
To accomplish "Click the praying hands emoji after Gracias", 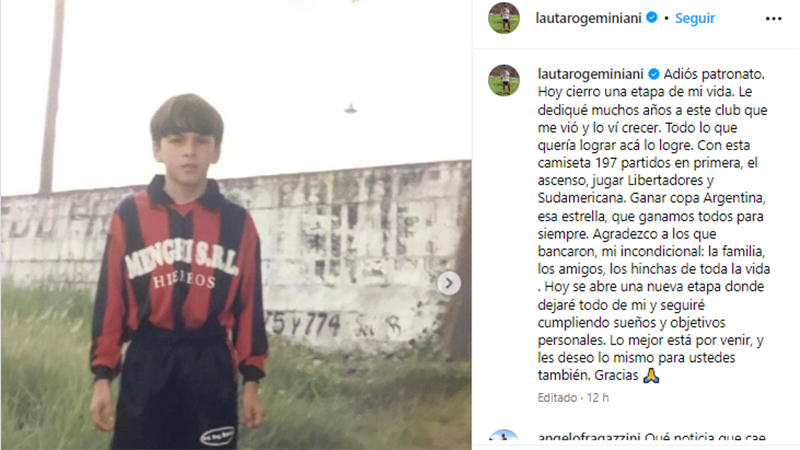I will 651,375.
